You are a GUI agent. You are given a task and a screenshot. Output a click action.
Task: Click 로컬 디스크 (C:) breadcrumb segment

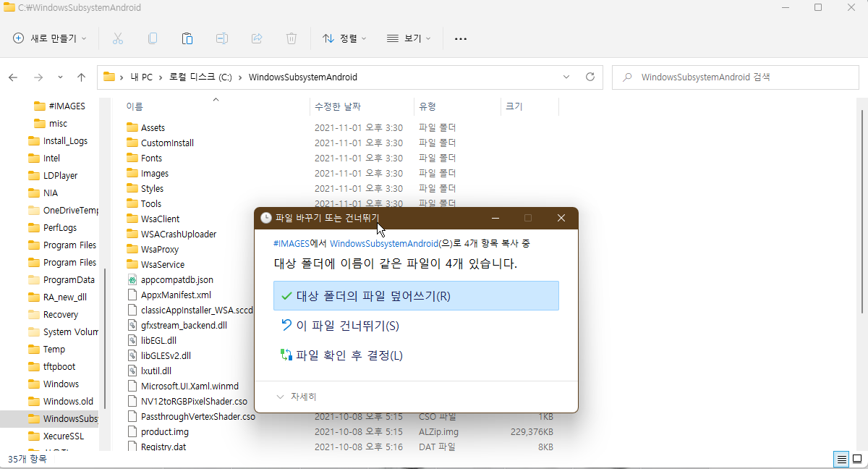[x=201, y=77]
